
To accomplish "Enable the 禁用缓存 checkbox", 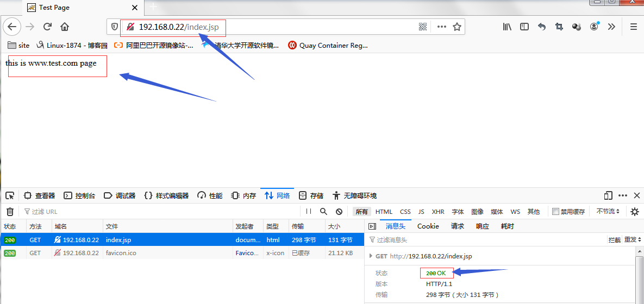I will point(555,212).
